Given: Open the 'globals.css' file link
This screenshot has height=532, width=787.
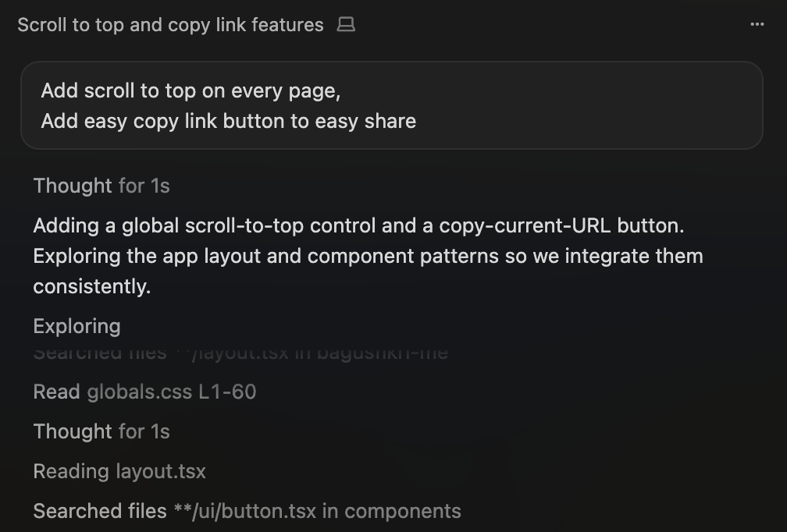Looking at the screenshot, I should click(139, 392).
